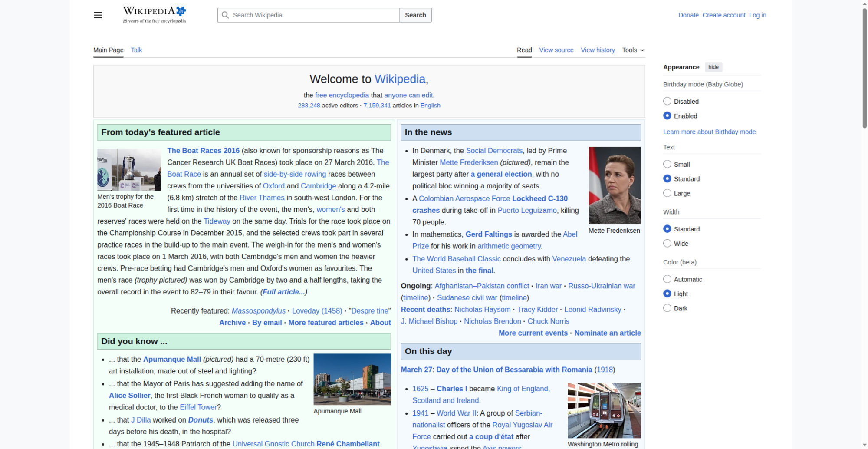Open the Washington Metro train image

pos(604,410)
